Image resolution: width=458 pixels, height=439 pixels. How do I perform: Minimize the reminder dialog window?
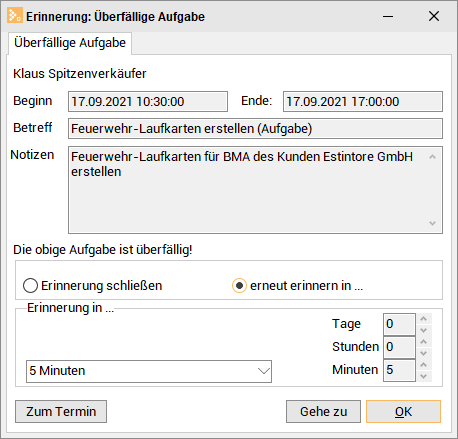tap(388, 16)
